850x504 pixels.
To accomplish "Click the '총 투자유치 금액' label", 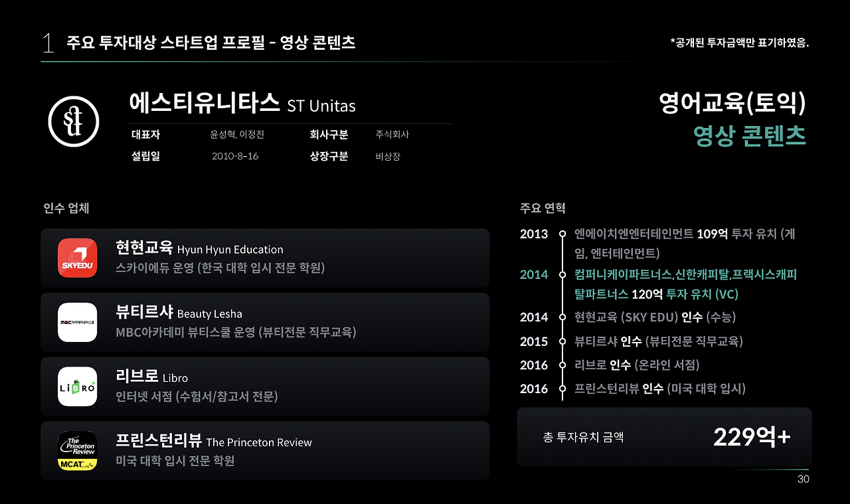I will [583, 437].
